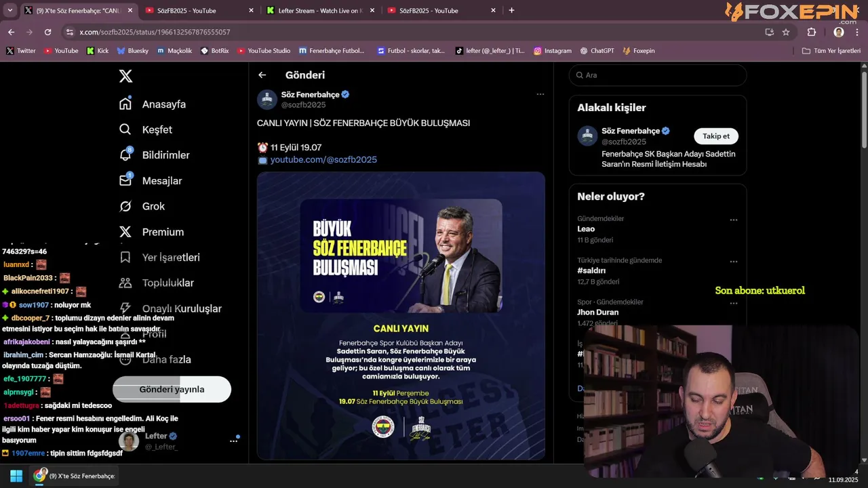Switch to Lefter Stream Kick tab
The height and width of the screenshot is (488, 868).
(x=320, y=10)
